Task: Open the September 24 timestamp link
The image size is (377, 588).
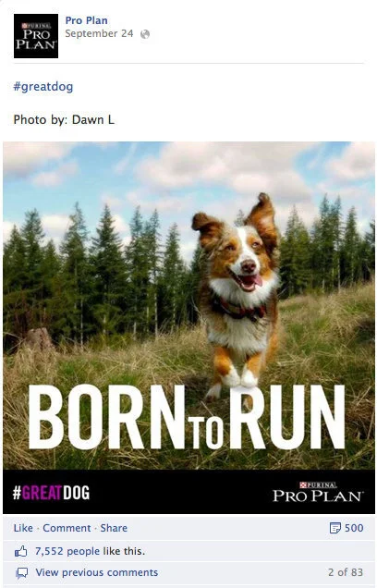Action: click(99, 34)
